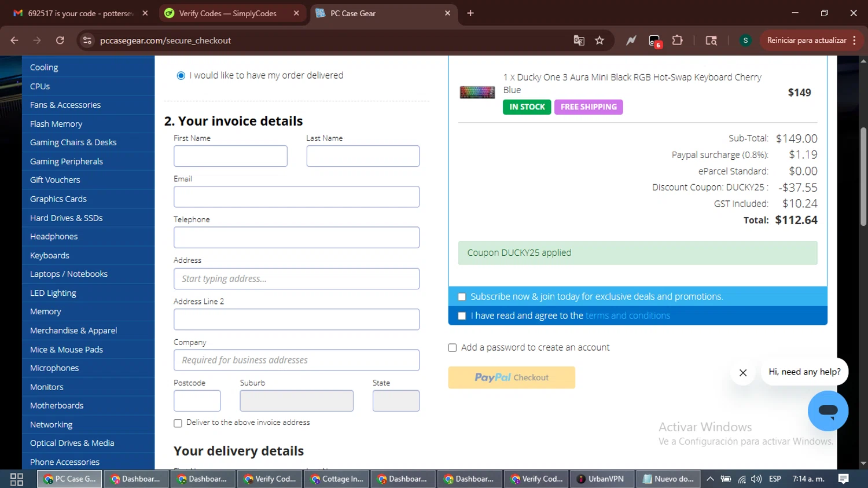Click the 'Start typing address' field

296,278
